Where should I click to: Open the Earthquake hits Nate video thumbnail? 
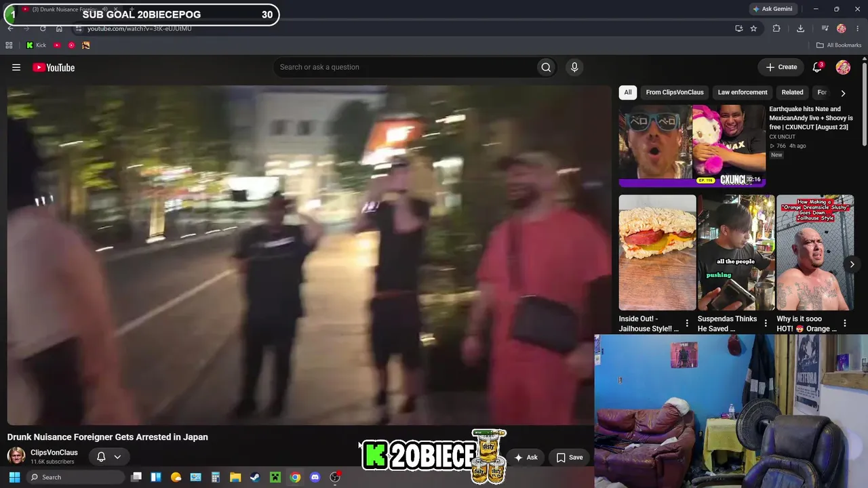[692, 146]
